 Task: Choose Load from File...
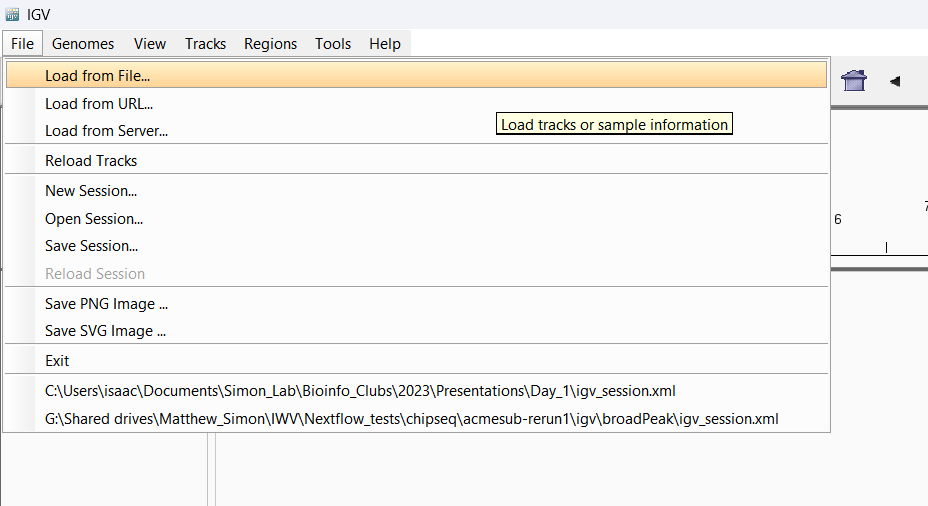click(x=416, y=76)
